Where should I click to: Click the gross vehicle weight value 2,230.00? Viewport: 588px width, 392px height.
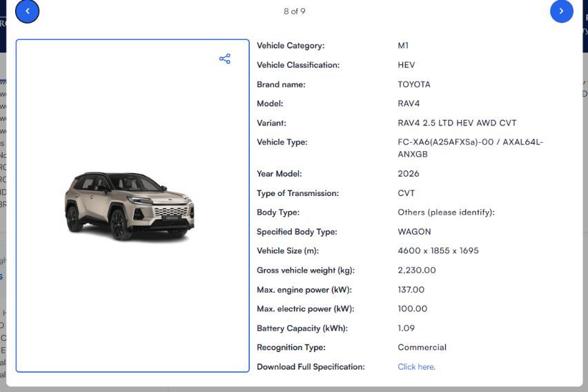[417, 271]
